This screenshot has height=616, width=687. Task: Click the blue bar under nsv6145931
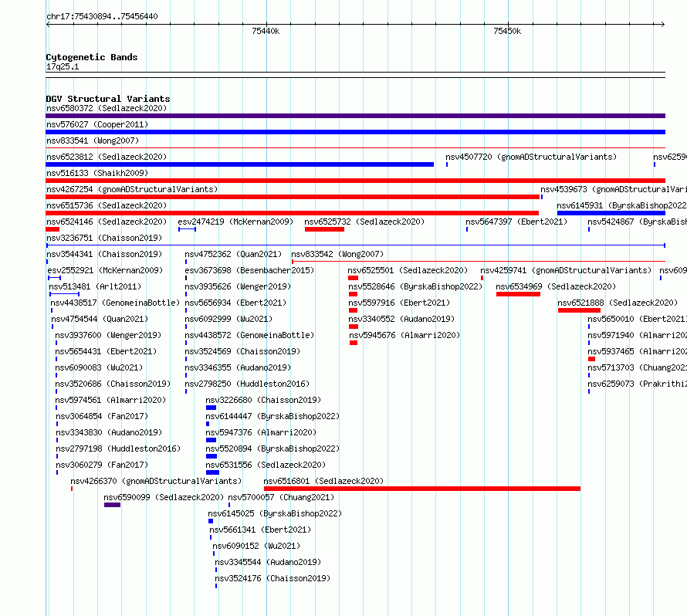611,213
